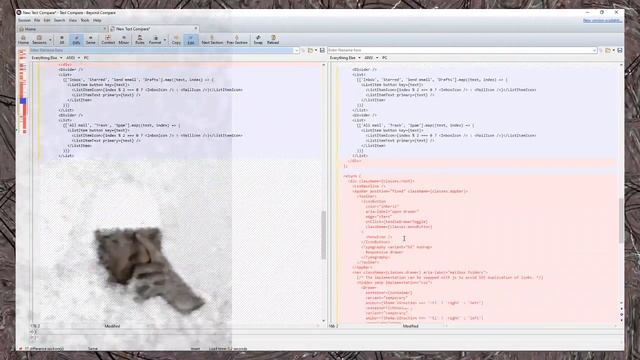Open the left Everything Else file format dropdown
The image size is (640, 360).
pyautogui.click(x=47, y=58)
